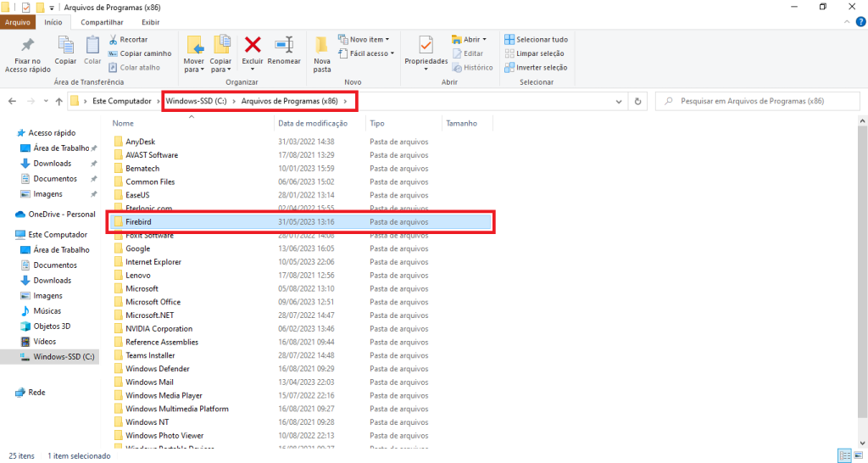
Task: Click the search box for Arquivos de Programas
Action: 754,101
